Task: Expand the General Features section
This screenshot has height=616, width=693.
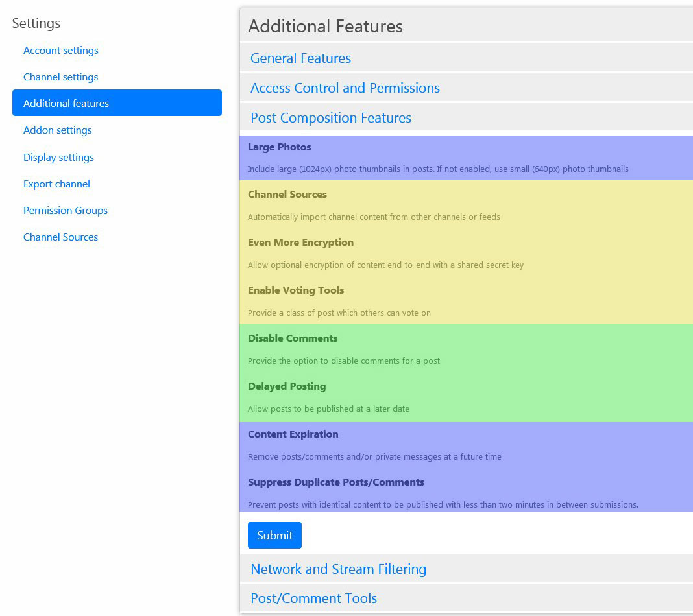Action: tap(300, 58)
